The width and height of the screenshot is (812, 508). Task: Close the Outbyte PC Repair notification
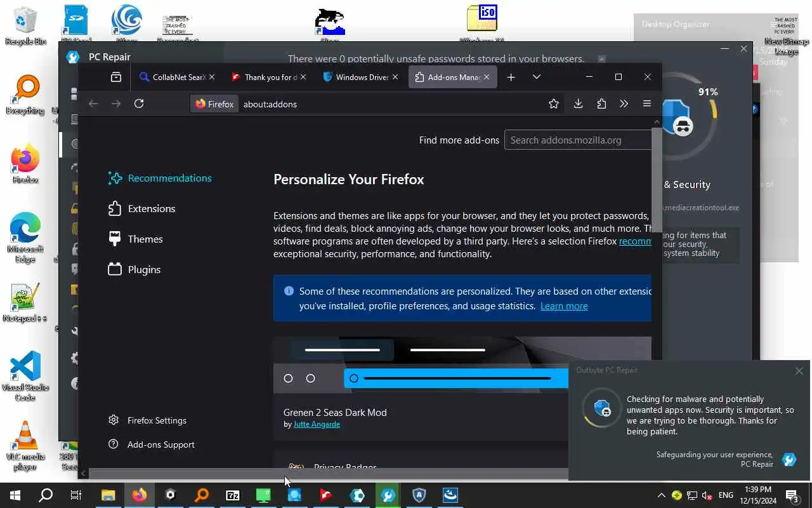[799, 371]
